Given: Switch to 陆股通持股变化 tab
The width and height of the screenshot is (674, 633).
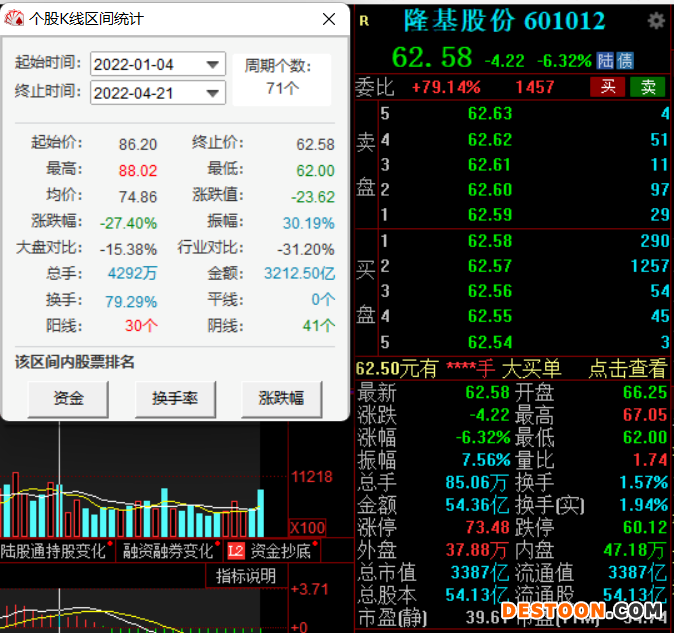Looking at the screenshot, I should pos(53,550).
